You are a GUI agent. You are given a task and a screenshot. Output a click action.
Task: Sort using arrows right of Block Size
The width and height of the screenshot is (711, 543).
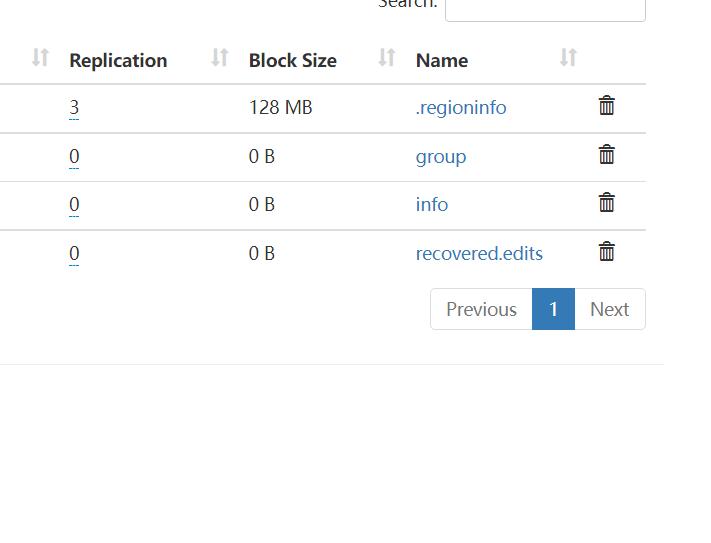click(387, 58)
